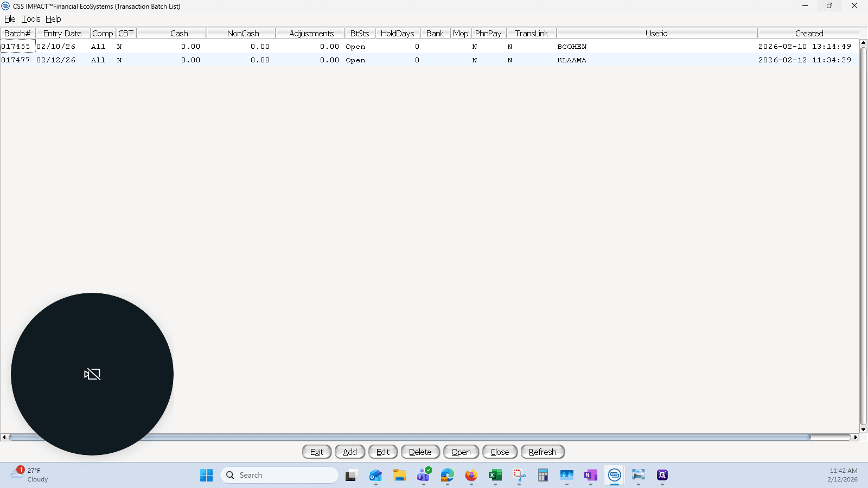Image resolution: width=868 pixels, height=488 pixels.
Task: Open the clock showing 11:42 AM
Action: (843, 475)
